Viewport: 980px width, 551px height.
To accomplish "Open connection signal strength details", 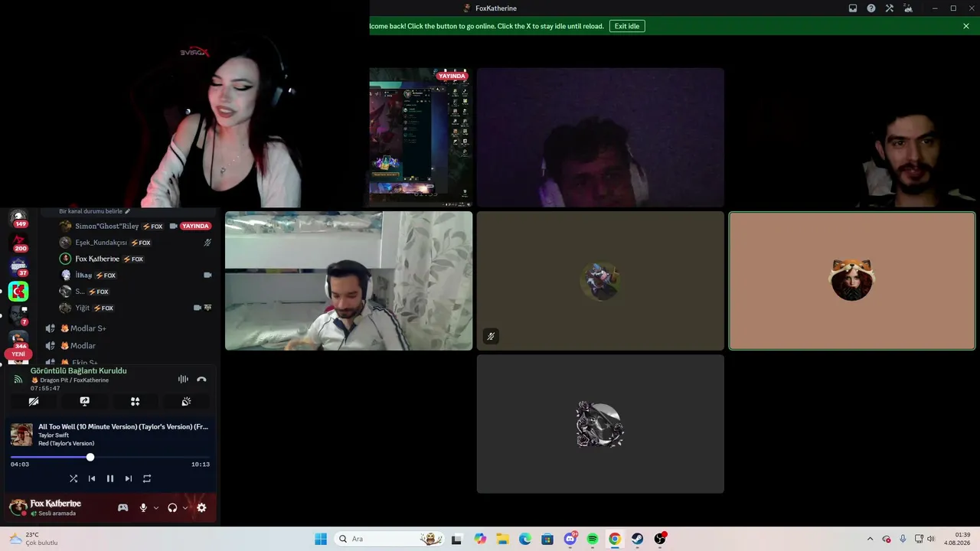I will [18, 379].
